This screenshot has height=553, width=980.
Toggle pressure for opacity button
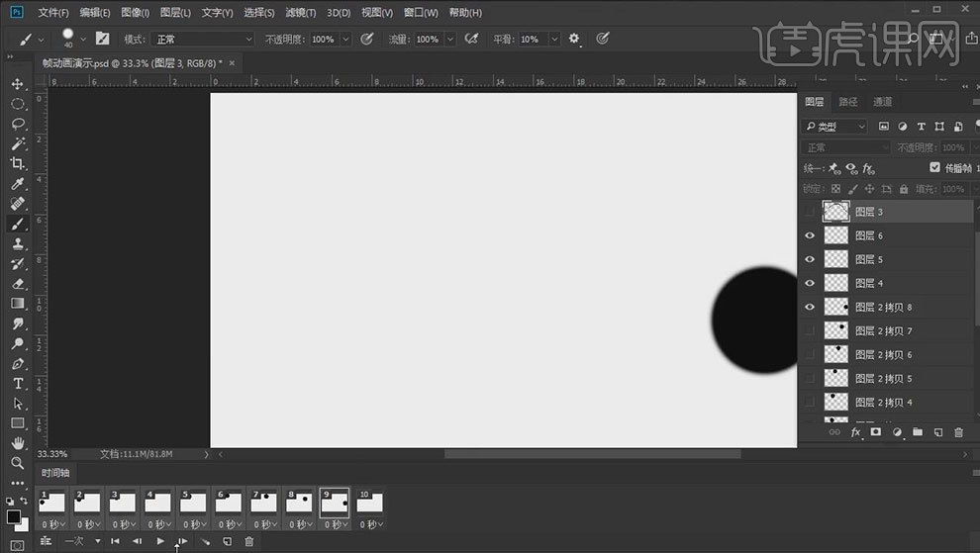coord(367,39)
